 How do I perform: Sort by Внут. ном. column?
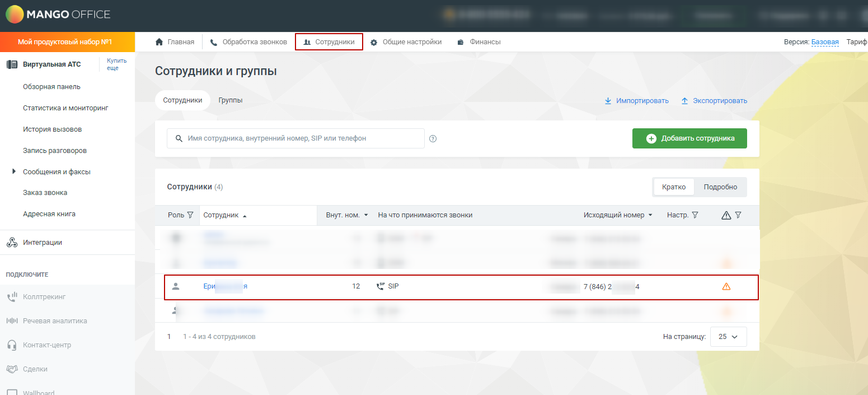pyautogui.click(x=347, y=215)
